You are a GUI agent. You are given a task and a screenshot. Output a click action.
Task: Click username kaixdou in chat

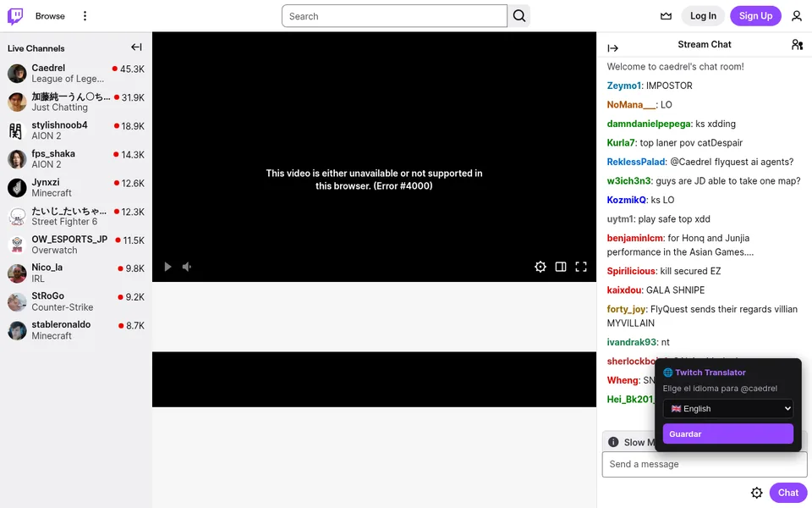pyautogui.click(x=624, y=290)
